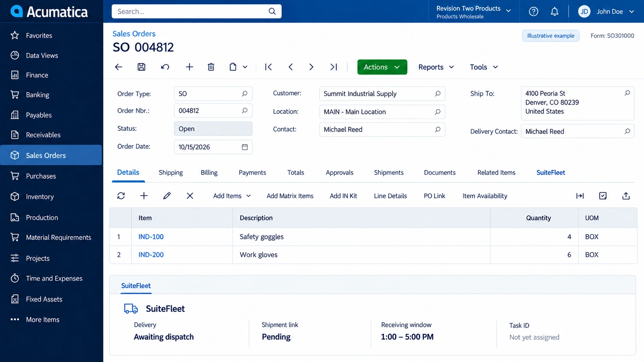
Task: Open the Order Date calendar picker
Action: (245, 147)
